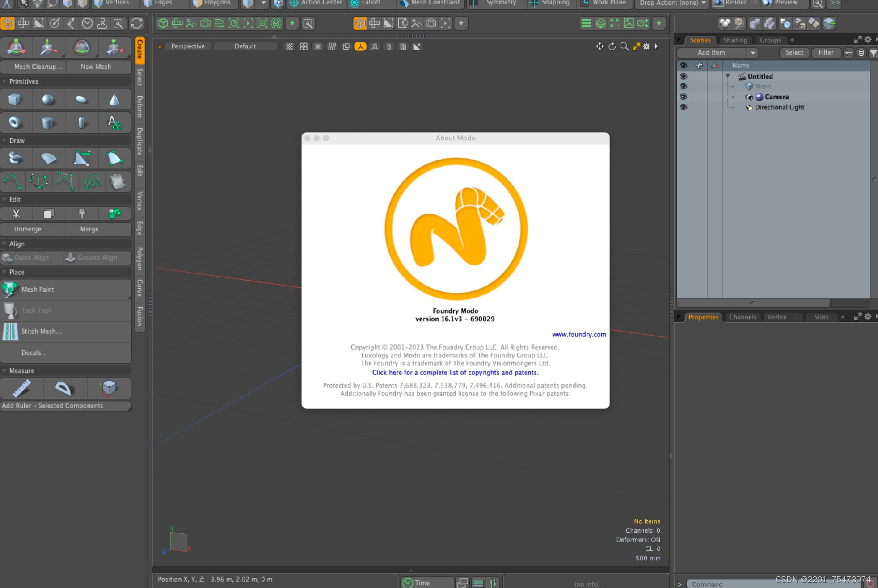
Task: Click the Stitch Mesh tool
Action: coord(41,331)
